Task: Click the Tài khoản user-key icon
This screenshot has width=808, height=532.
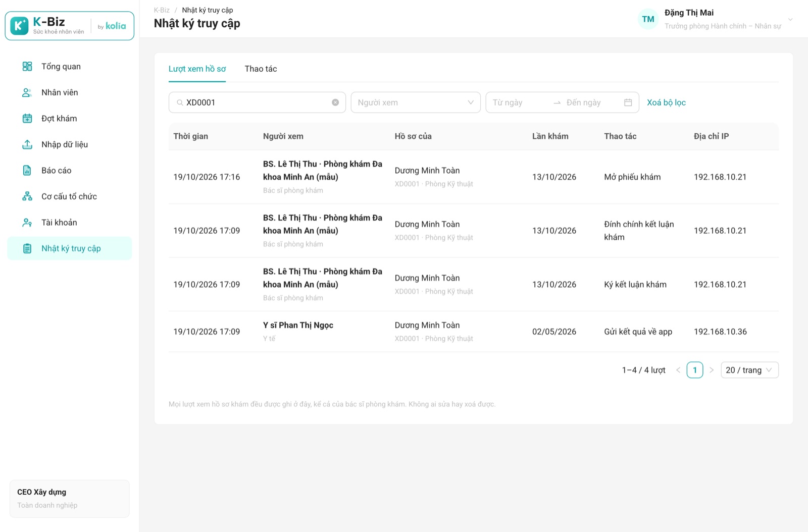Action: [27, 222]
